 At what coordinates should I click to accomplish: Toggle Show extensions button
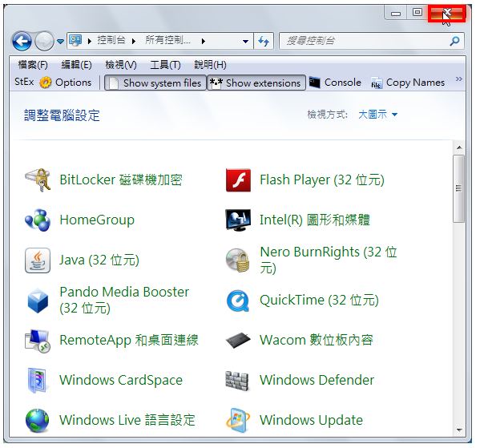[256, 83]
